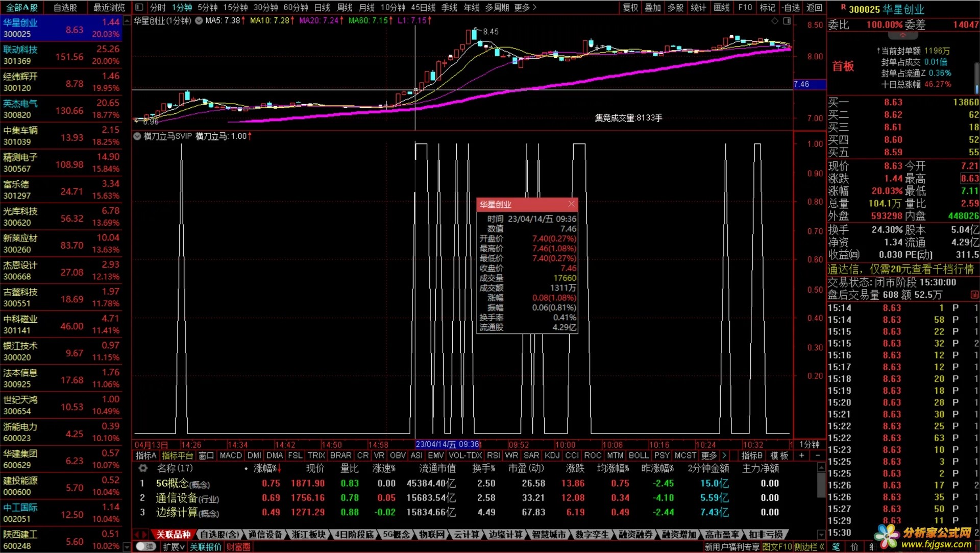980x553 pixels.
Task: Click the right arrow after indicator list
Action: coord(724,455)
